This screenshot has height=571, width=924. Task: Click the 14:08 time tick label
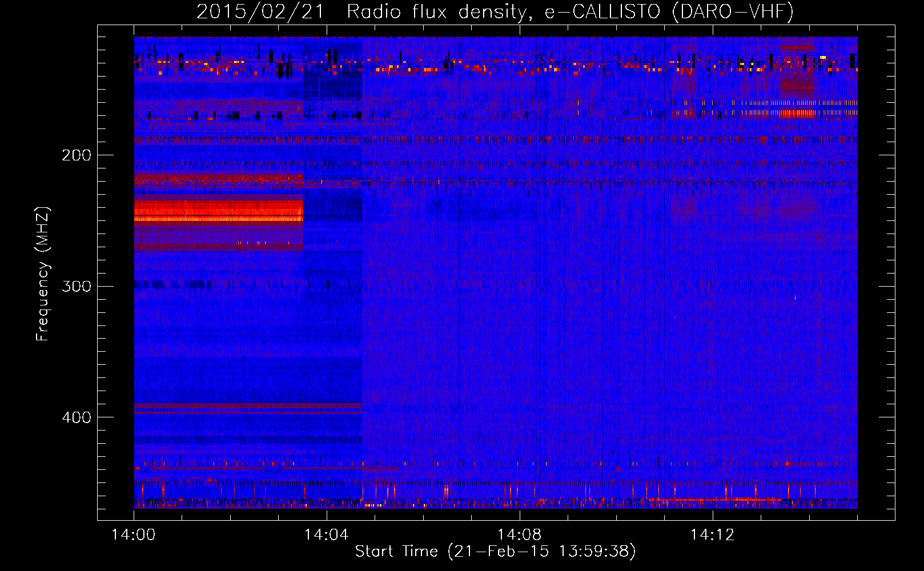[520, 535]
